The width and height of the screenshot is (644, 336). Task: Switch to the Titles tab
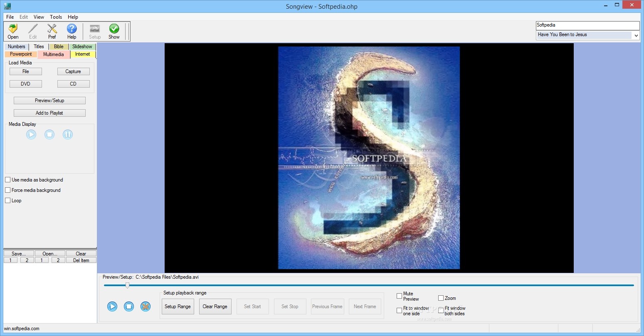point(39,47)
